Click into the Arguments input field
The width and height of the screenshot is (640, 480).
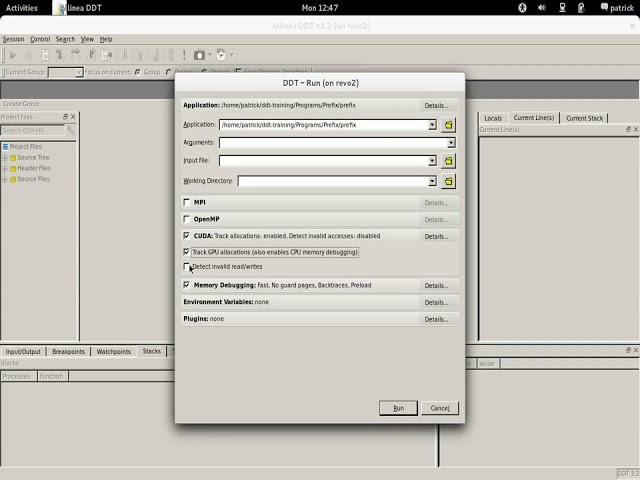coord(333,142)
